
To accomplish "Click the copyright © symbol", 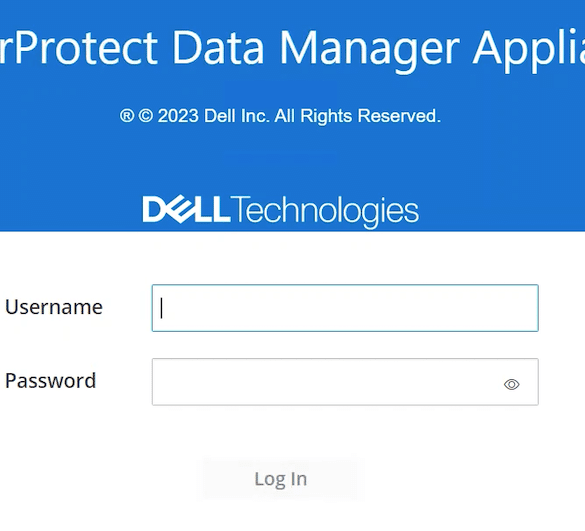I will point(146,116).
